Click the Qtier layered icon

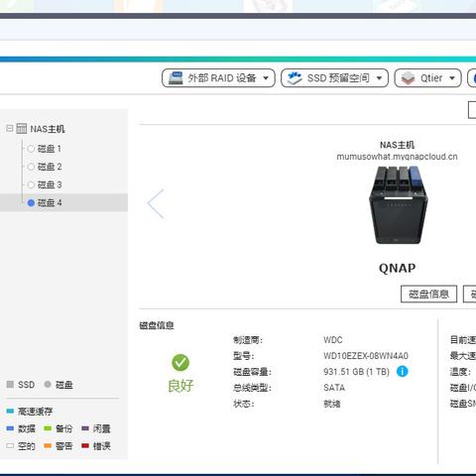point(408,78)
